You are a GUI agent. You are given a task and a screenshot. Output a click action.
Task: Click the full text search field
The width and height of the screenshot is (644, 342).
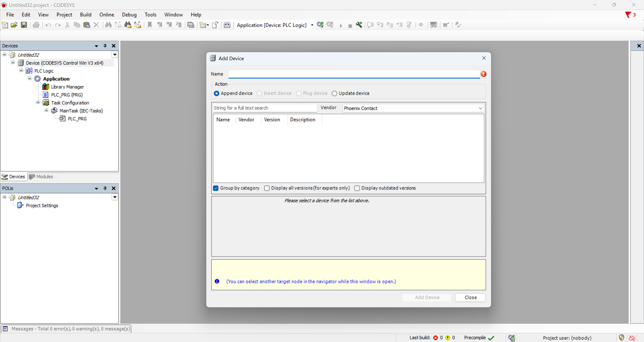click(x=264, y=108)
